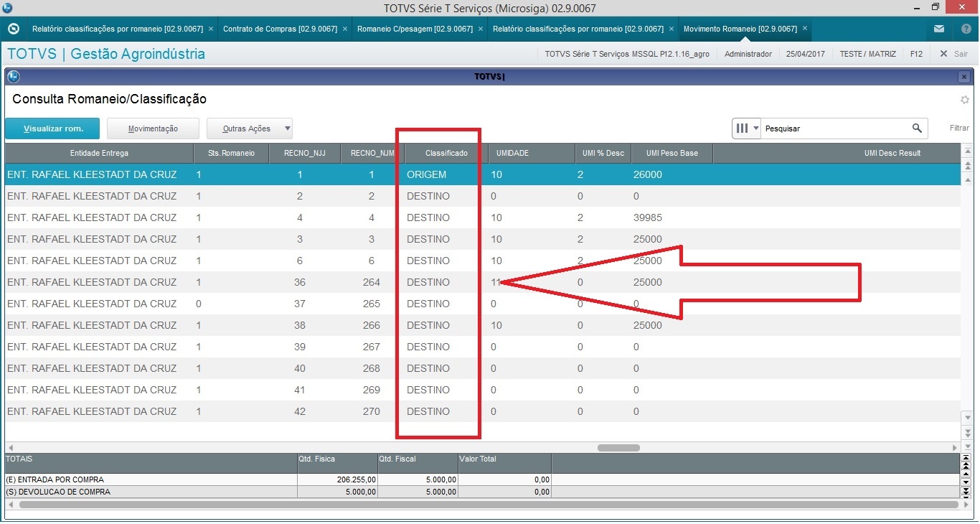Click the UMI Peso Base column header
Image resolution: width=980 pixels, height=524 pixels.
tap(672, 153)
